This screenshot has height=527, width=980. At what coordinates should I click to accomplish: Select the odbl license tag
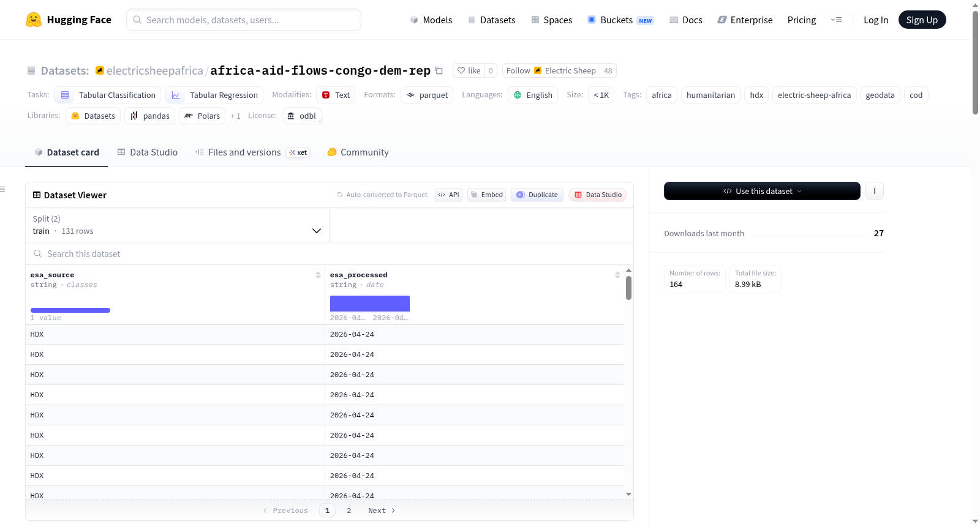[x=302, y=116]
